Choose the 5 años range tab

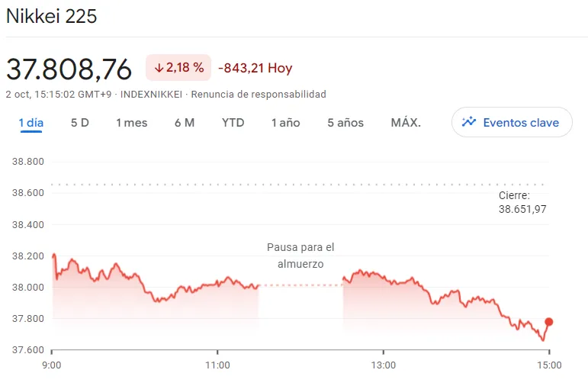(x=345, y=123)
